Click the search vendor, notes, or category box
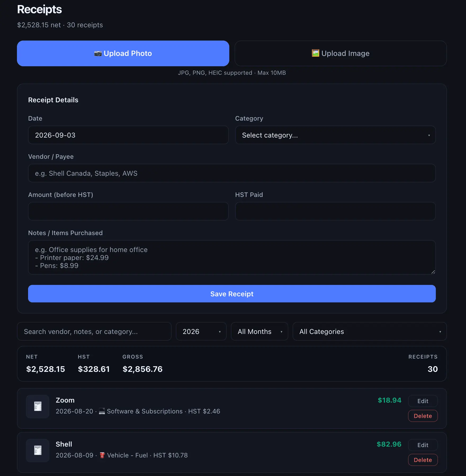This screenshot has width=466, height=476. tap(94, 331)
